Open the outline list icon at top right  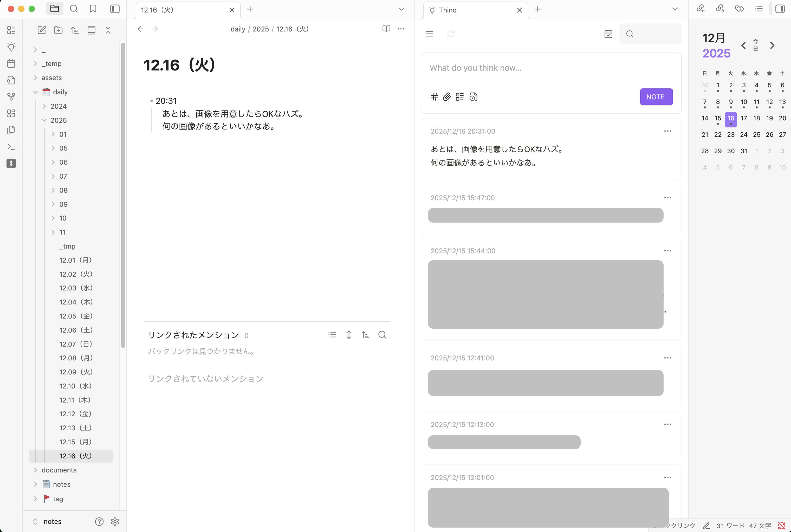(x=759, y=9)
